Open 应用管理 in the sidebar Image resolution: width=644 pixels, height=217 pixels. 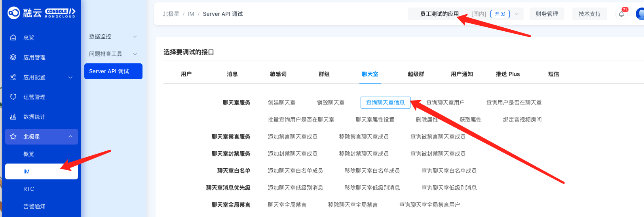click(34, 57)
